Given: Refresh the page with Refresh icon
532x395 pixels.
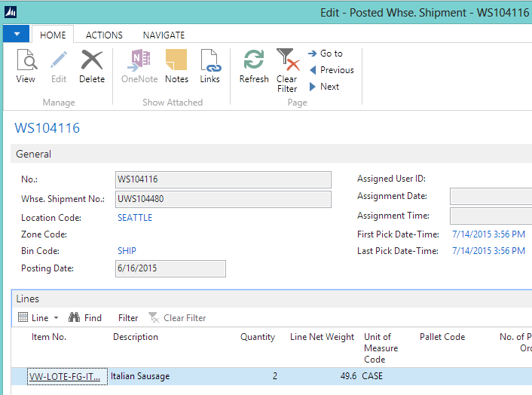Looking at the screenshot, I should (x=254, y=61).
